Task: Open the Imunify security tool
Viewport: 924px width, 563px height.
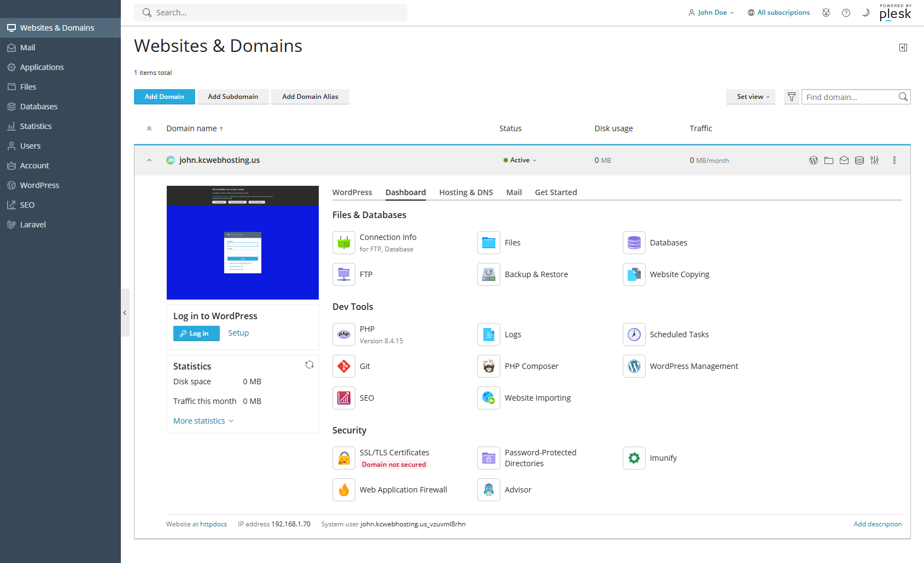Action: (x=663, y=458)
